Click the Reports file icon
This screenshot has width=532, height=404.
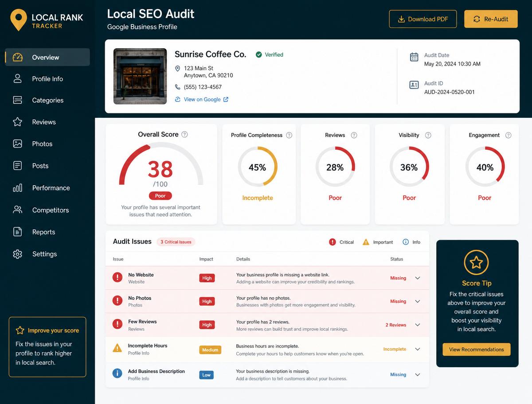(x=17, y=232)
